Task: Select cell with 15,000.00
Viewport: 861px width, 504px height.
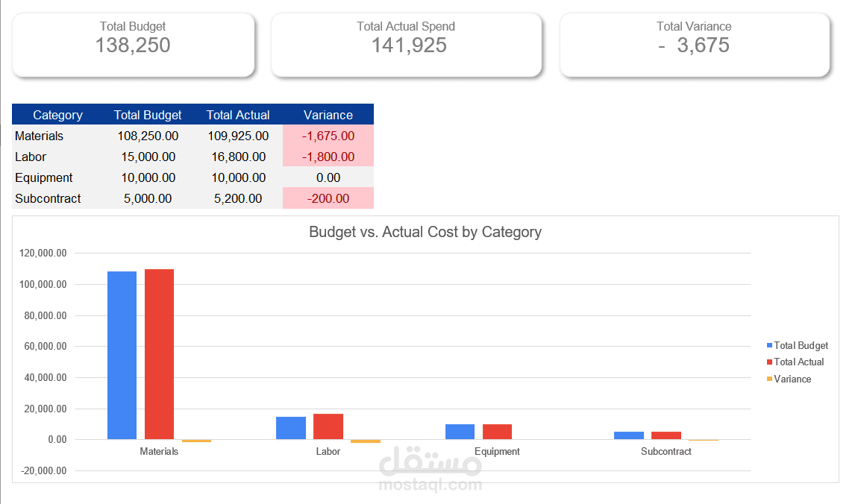Action: (x=148, y=157)
